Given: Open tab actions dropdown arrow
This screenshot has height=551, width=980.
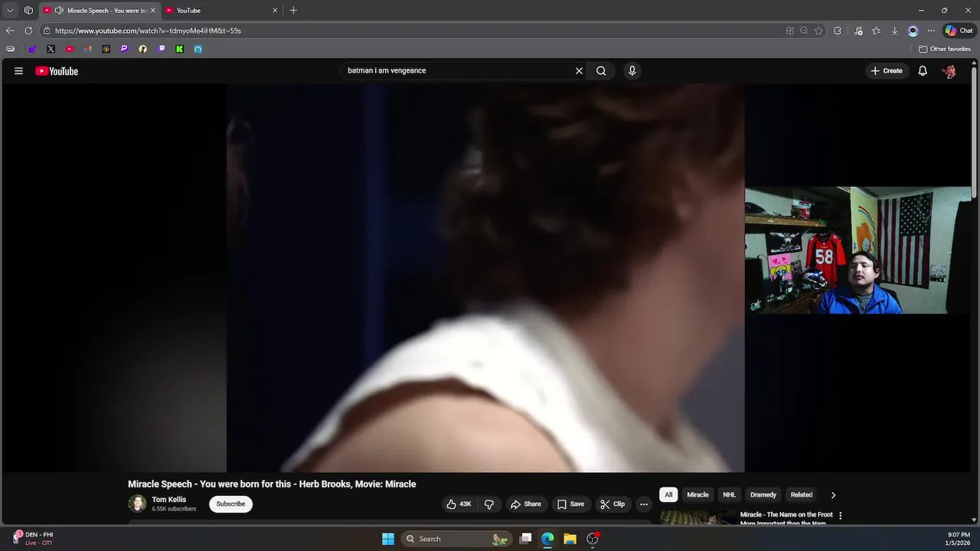Looking at the screenshot, I should (10, 11).
